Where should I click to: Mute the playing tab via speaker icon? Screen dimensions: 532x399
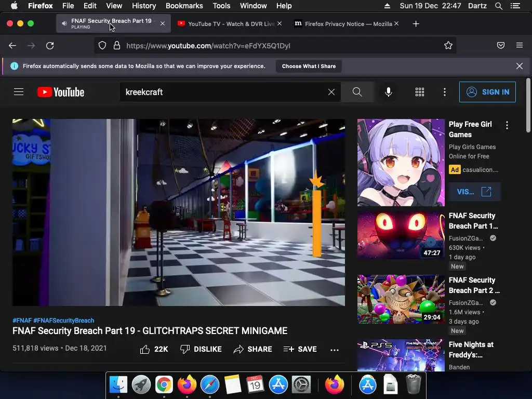(x=64, y=23)
